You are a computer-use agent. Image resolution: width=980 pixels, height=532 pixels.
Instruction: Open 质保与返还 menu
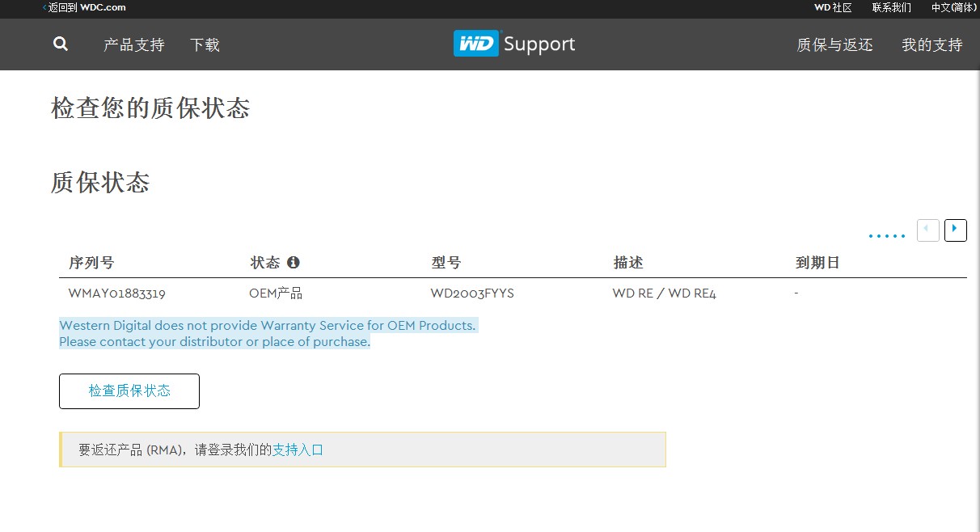coord(834,45)
